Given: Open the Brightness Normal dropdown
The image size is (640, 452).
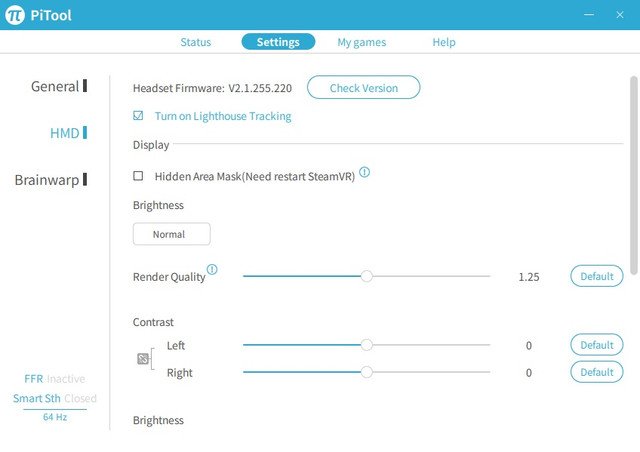Looking at the screenshot, I should [x=171, y=234].
